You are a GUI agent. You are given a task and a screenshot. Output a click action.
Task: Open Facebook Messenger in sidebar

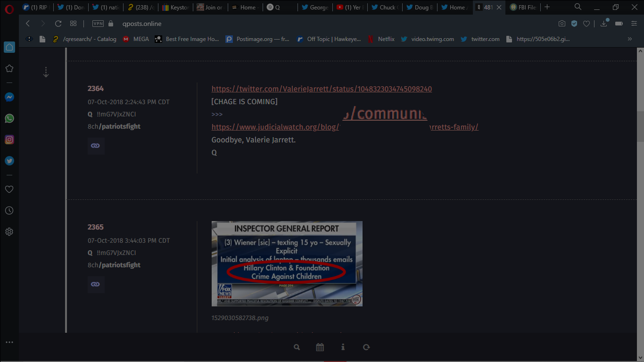[9, 97]
